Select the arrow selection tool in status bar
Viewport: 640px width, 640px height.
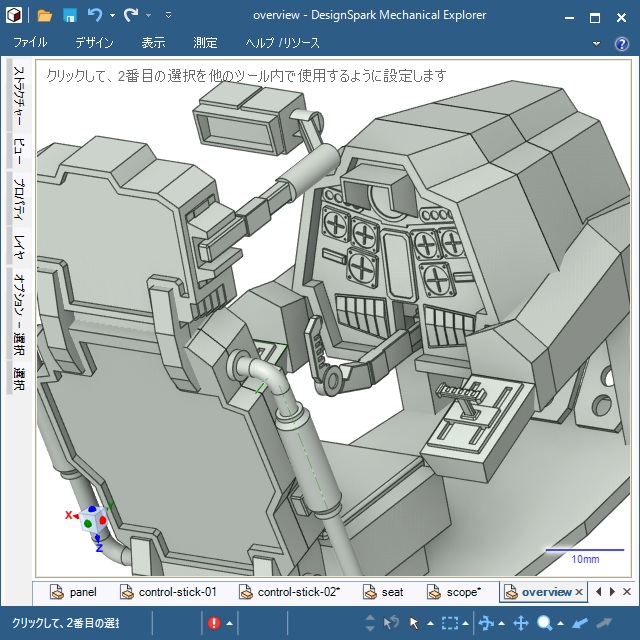tap(414, 623)
